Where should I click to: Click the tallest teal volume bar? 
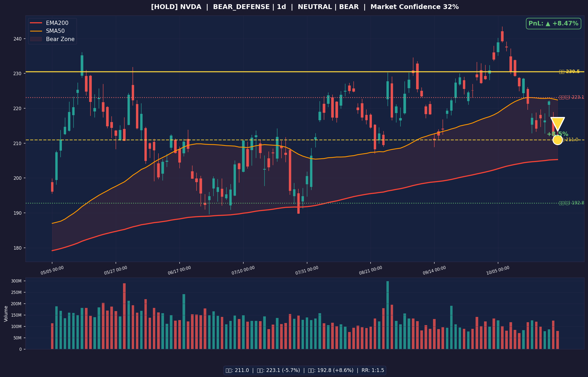[x=388, y=315]
